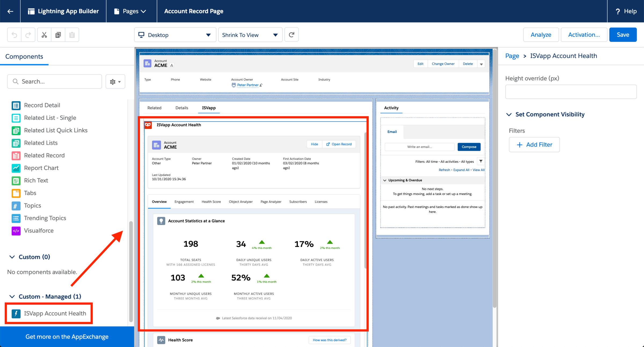644x347 pixels.
Task: Click the refresh canvas icon
Action: (x=291, y=35)
